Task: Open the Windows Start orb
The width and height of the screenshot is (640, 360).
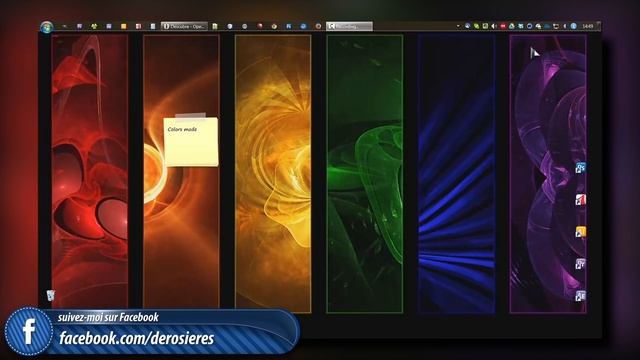Action: coord(47,27)
